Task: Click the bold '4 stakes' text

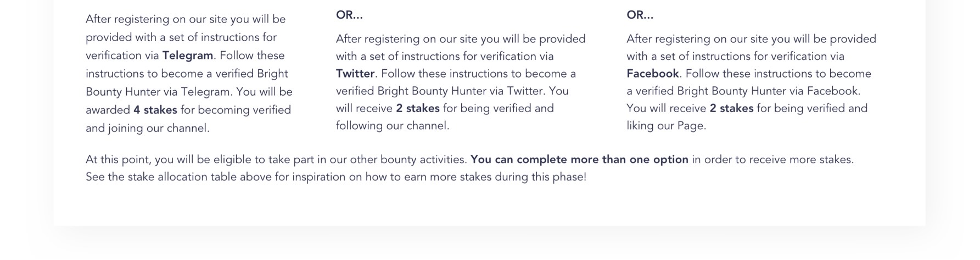Action: pos(155,110)
